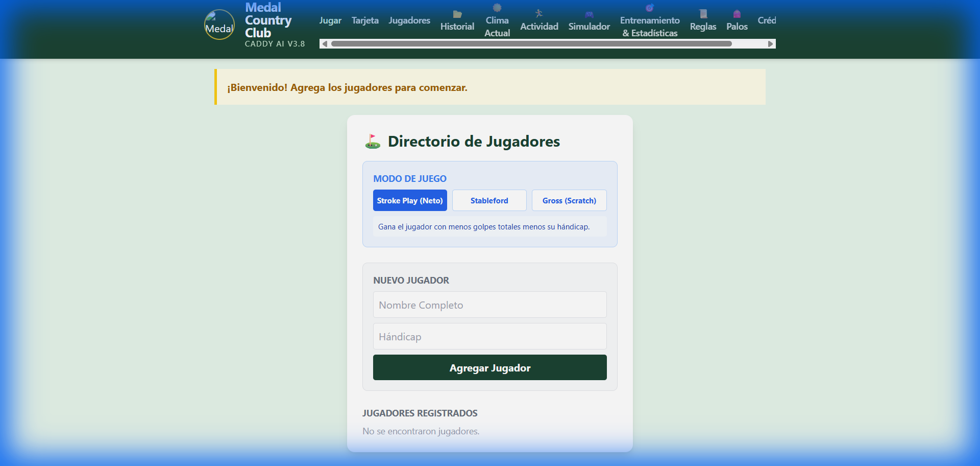
Task: Click the Clima Actual weather icon
Action: coord(497,8)
